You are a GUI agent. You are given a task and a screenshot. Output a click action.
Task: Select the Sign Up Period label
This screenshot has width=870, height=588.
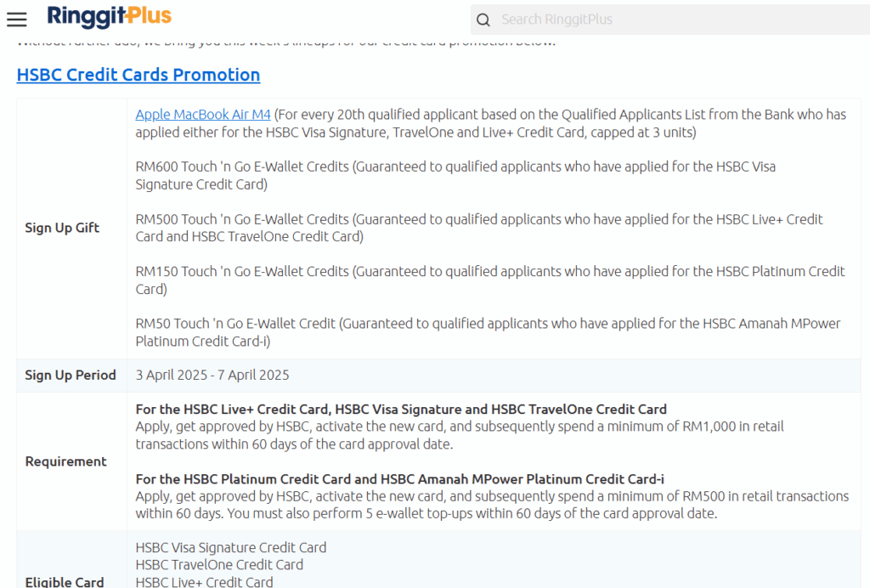point(71,375)
